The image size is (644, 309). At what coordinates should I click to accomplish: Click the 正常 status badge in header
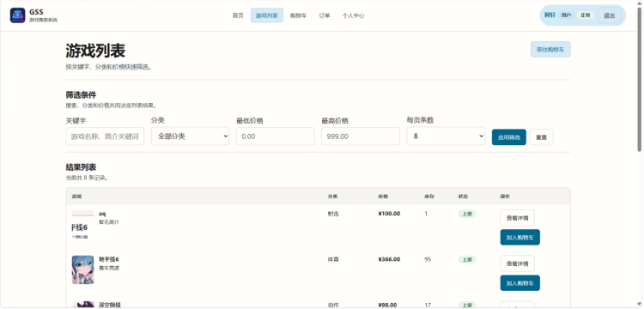click(x=586, y=15)
